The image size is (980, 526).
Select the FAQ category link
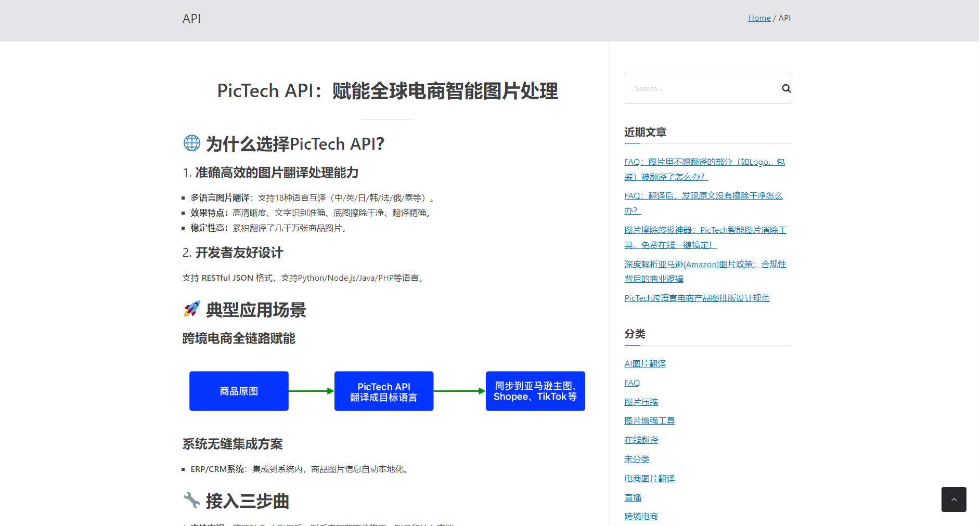coord(632,383)
